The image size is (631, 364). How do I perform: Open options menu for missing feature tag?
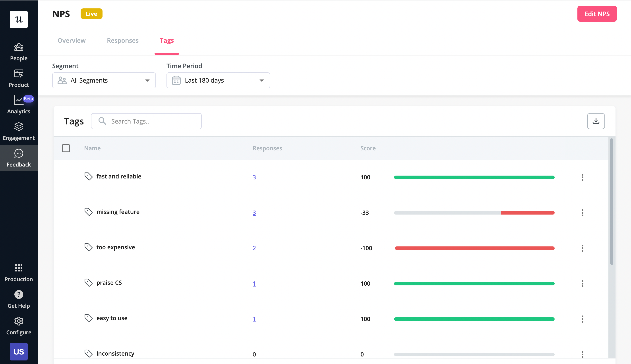click(582, 213)
